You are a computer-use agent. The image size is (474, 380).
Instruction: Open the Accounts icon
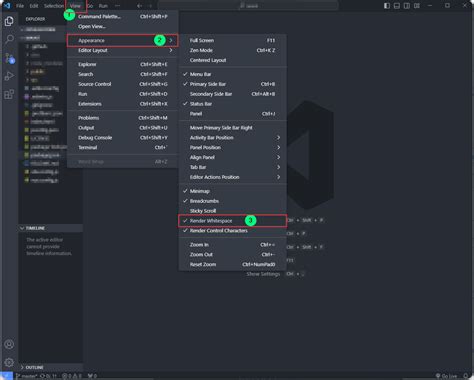(9, 344)
